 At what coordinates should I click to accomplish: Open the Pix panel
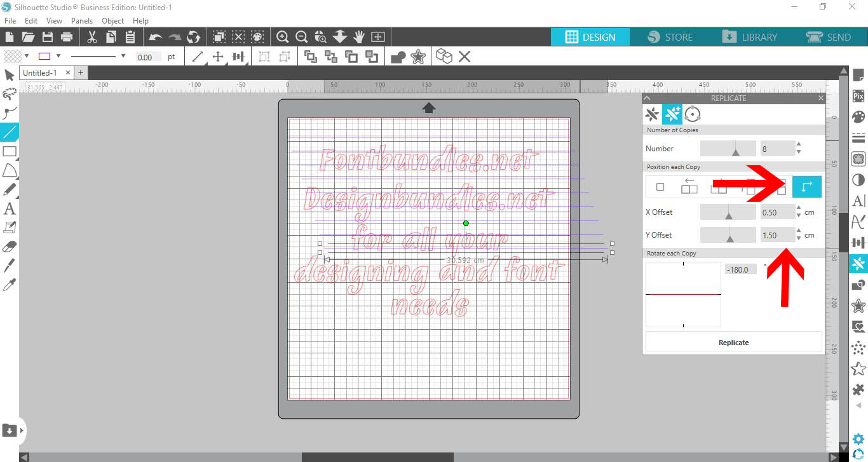coord(858,97)
